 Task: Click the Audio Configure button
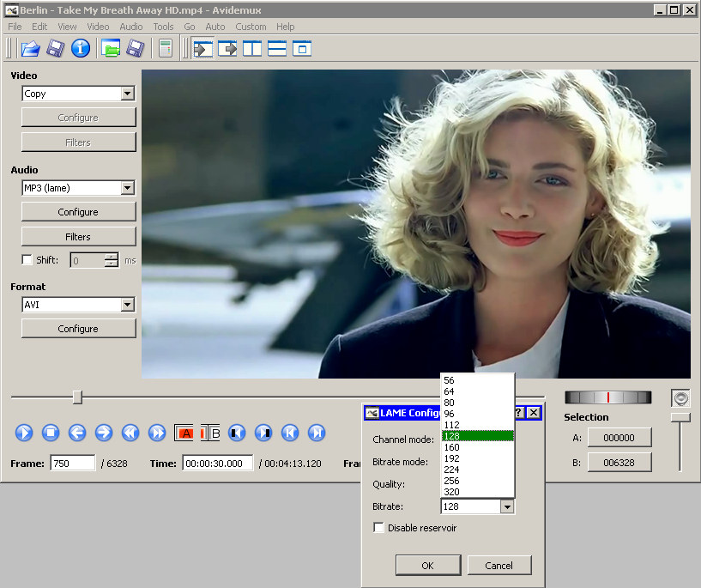[x=78, y=212]
